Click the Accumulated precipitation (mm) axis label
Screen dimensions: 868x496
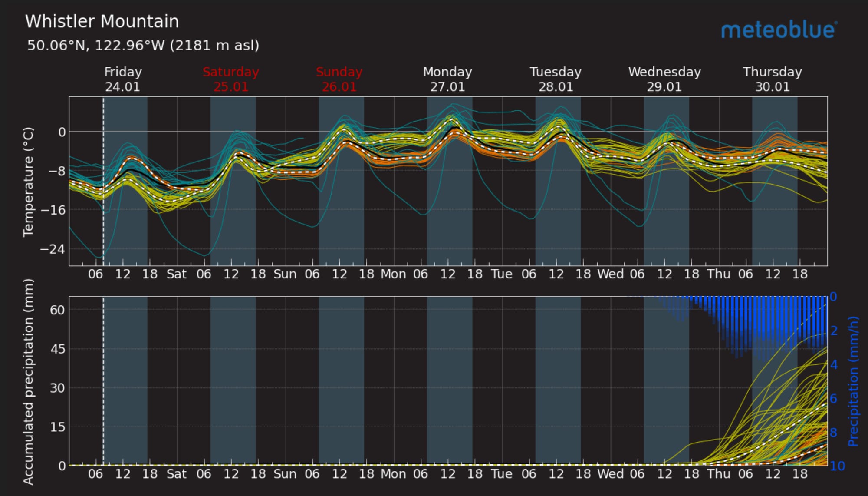(x=28, y=381)
